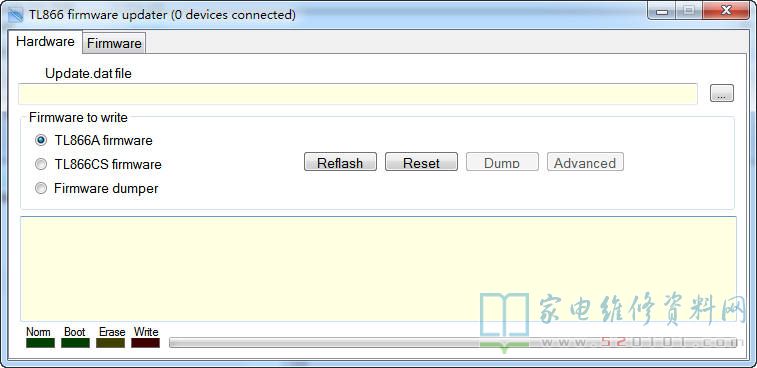This screenshot has height=368, width=757.
Task: Click inside the yellow log output area
Action: (x=378, y=269)
